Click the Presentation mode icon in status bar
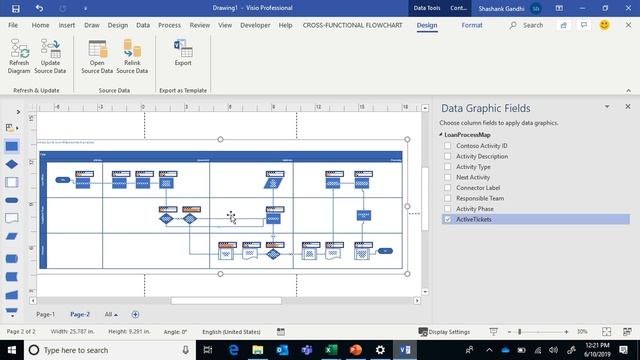Viewport: 640px width, 360px height. [x=493, y=331]
